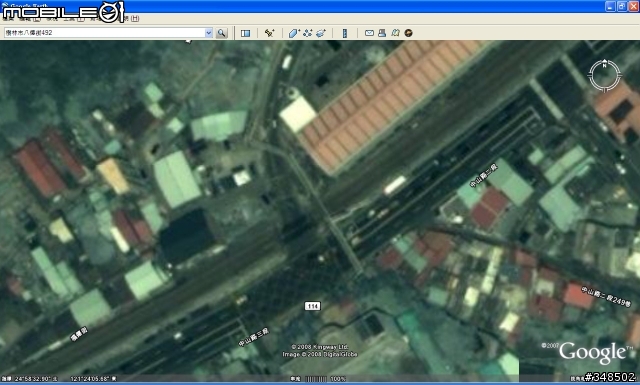
Task: Click the longitude reading in status bar
Action: click(93, 379)
